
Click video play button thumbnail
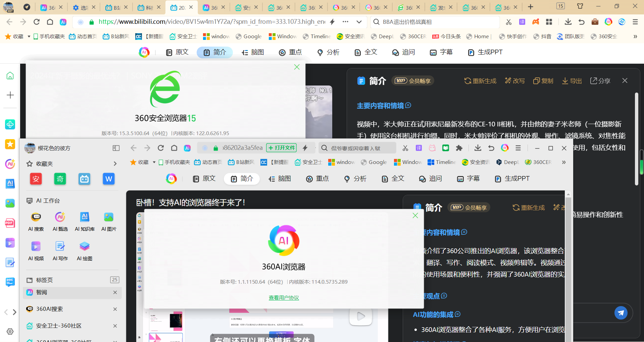[x=361, y=316]
